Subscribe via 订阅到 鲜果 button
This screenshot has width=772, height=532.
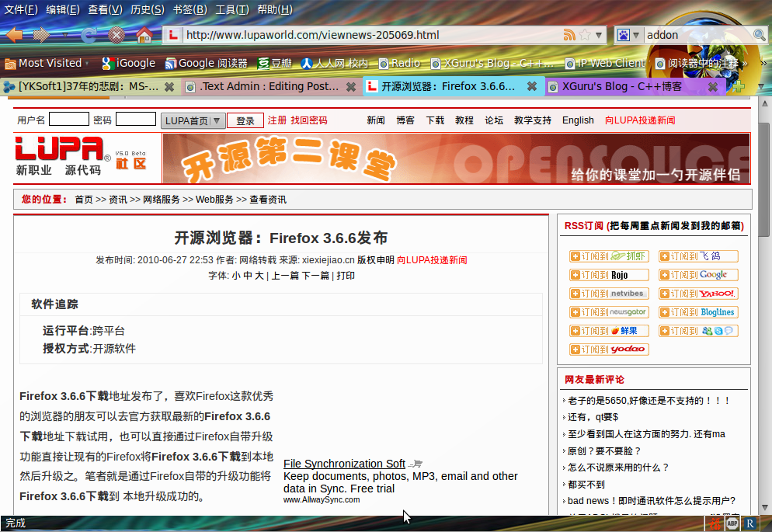tap(610, 331)
